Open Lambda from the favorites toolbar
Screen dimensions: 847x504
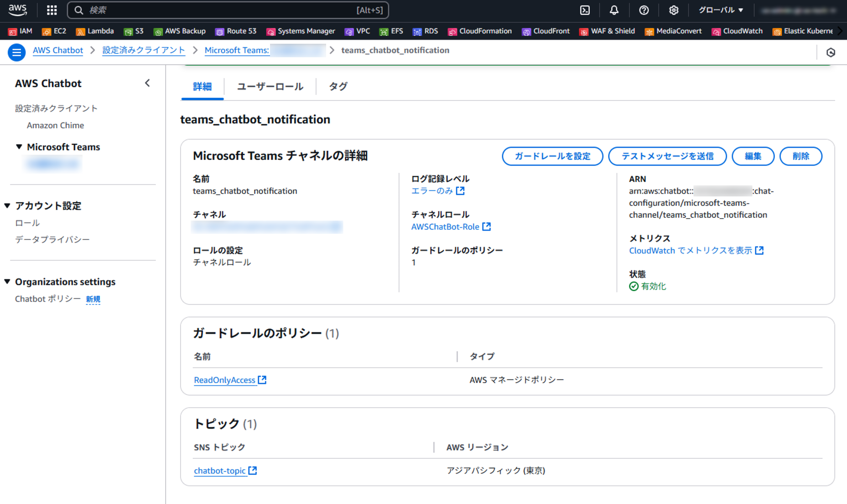coord(95,31)
